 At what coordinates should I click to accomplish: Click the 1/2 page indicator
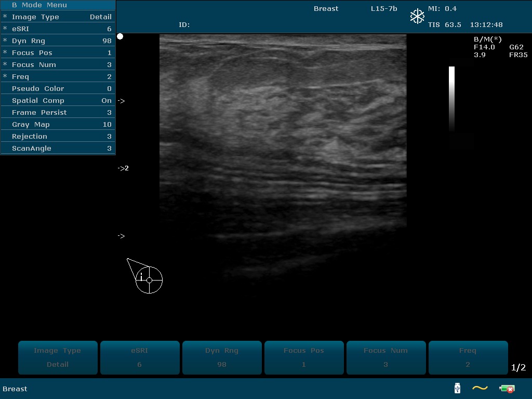[x=518, y=368]
